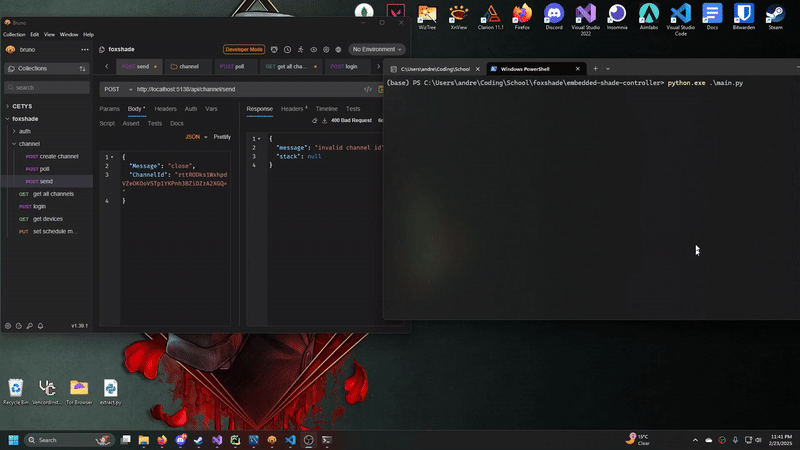Switch to the Docs tab
The width and height of the screenshot is (800, 450).
click(177, 123)
